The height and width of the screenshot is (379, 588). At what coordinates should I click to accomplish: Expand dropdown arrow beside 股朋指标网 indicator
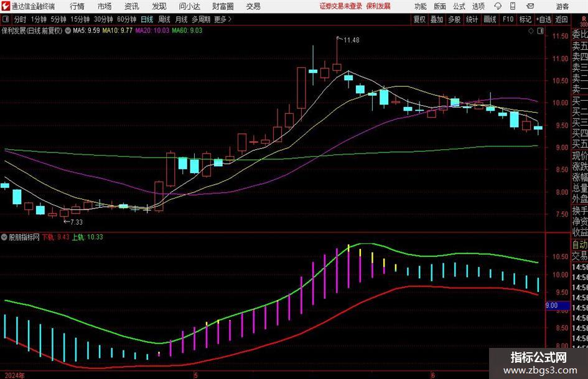coord(4,237)
